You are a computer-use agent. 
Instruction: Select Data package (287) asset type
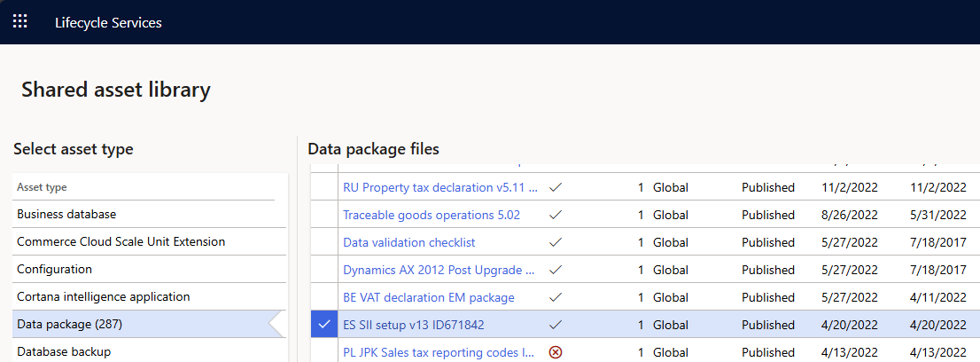[x=150, y=325]
